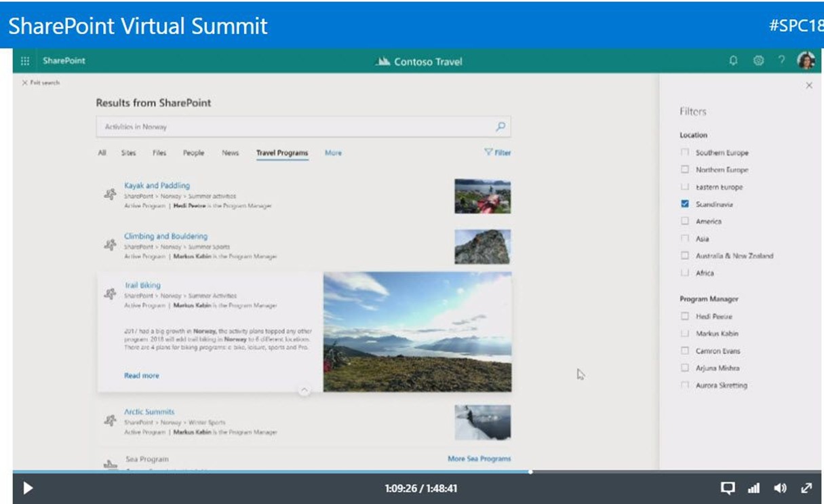Toggle the Africa checkbox
Screen dimensions: 824x504
click(x=684, y=273)
